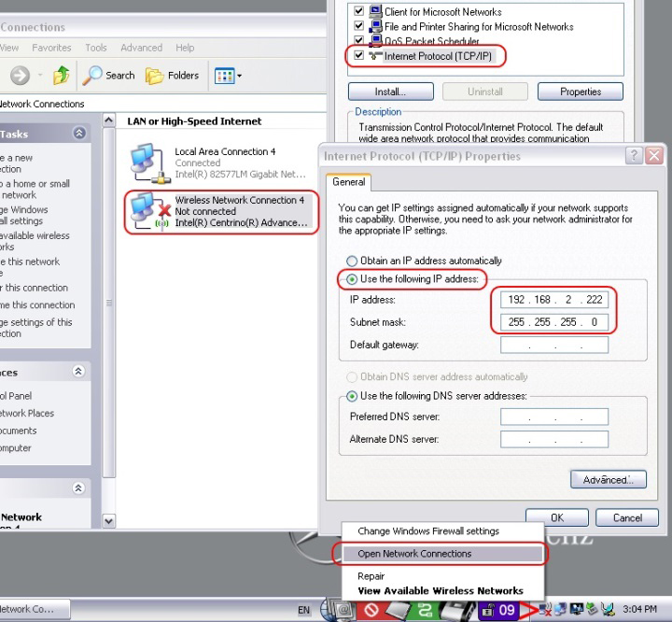Viewport: 672px width, 622px height.
Task: Choose Repair from context menu
Action: 371,576
